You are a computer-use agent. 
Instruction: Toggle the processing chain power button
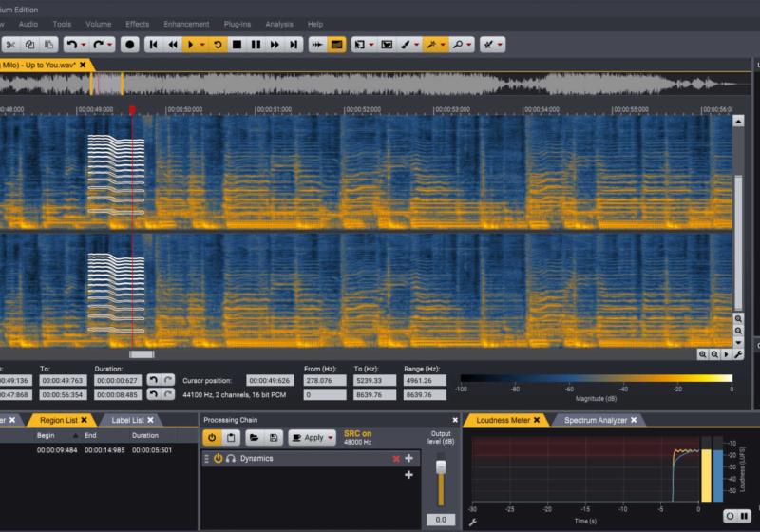point(211,437)
